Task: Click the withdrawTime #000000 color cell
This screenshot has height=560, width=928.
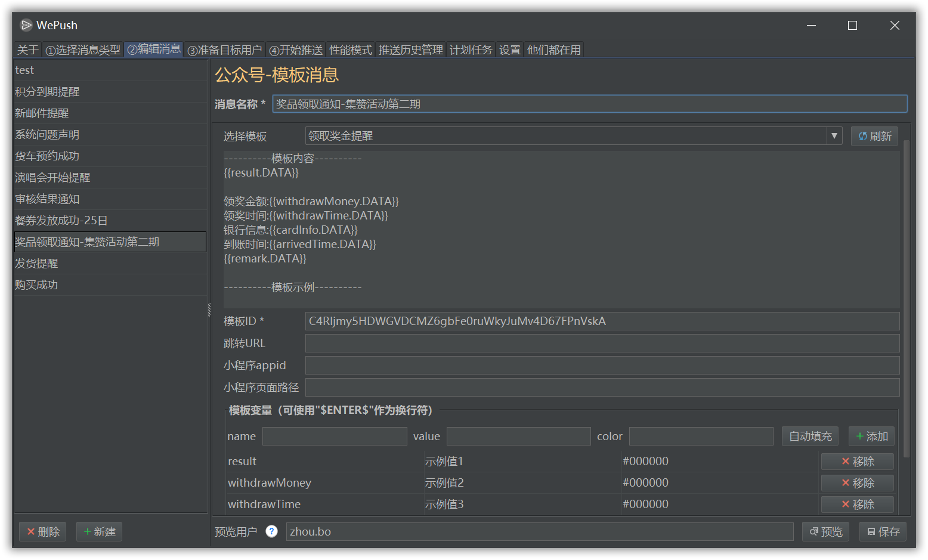Action: click(719, 504)
